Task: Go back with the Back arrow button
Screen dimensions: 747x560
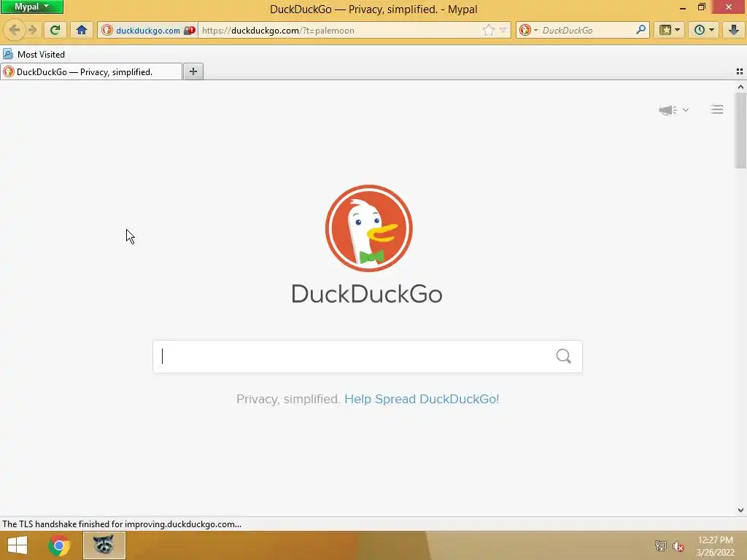Action: pos(14,30)
